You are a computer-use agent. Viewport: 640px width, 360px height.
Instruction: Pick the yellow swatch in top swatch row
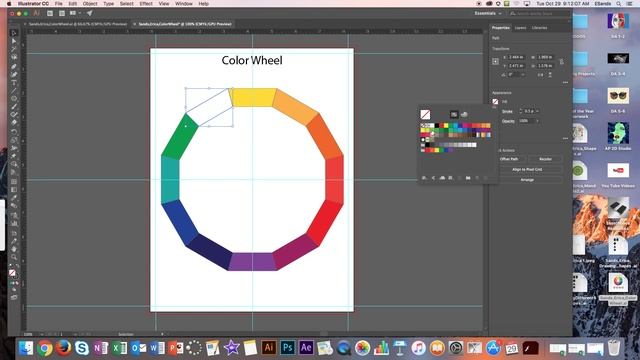pyautogui.click(x=446, y=126)
